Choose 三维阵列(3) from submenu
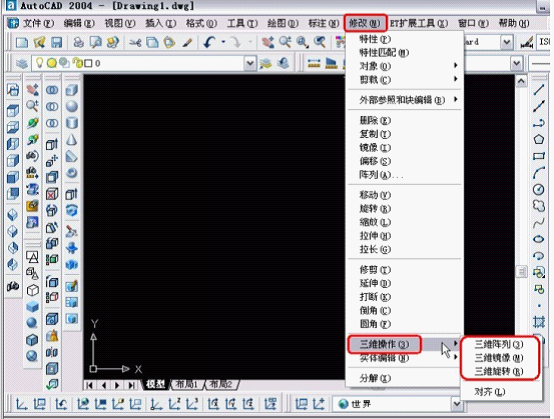The width and height of the screenshot is (554, 419). (499, 344)
